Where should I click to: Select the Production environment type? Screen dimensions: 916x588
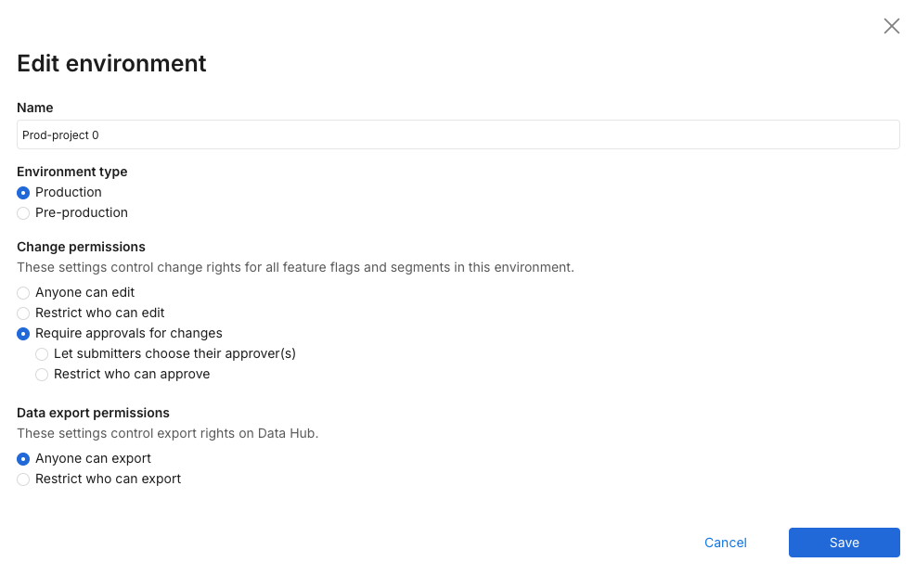(x=24, y=193)
